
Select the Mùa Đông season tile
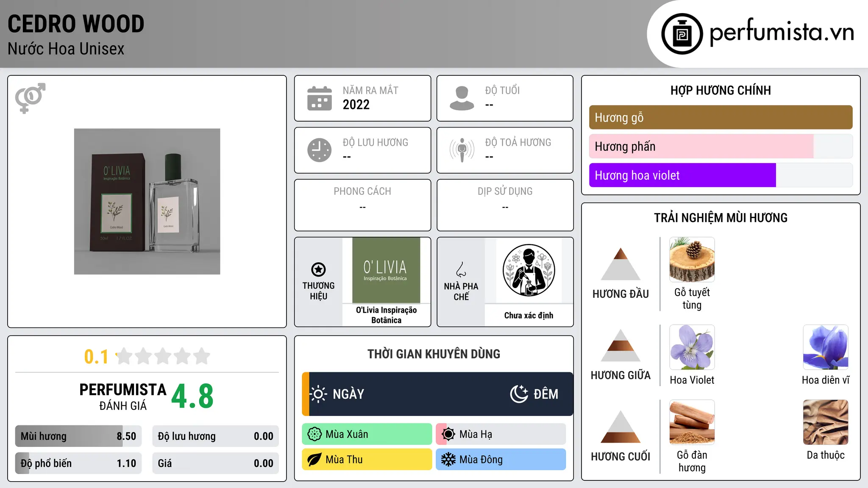(x=501, y=460)
